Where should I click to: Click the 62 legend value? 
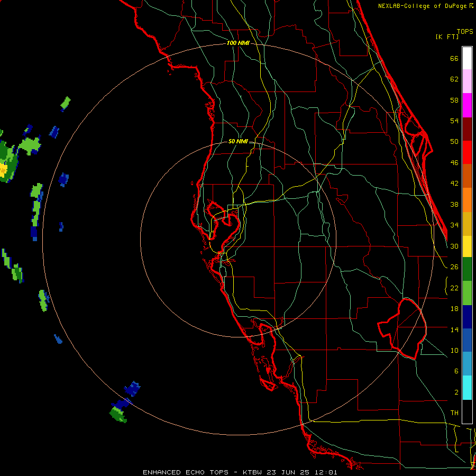[454, 79]
